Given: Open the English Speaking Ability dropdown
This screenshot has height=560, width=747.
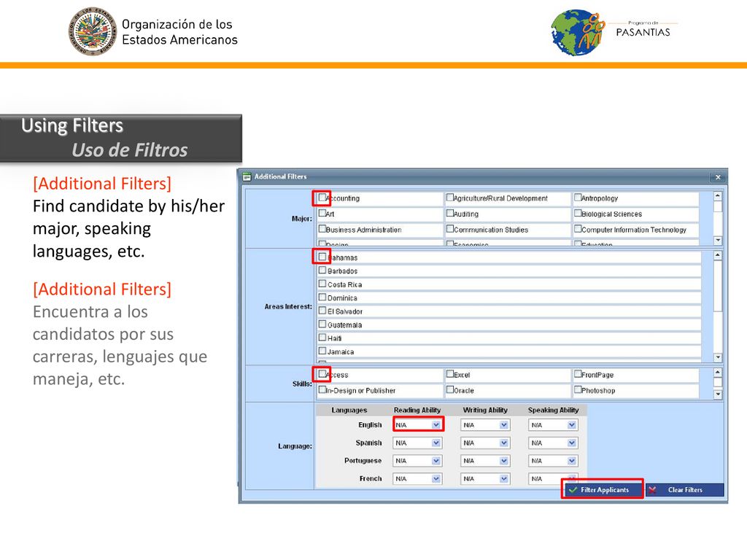Looking at the screenshot, I should click(553, 425).
